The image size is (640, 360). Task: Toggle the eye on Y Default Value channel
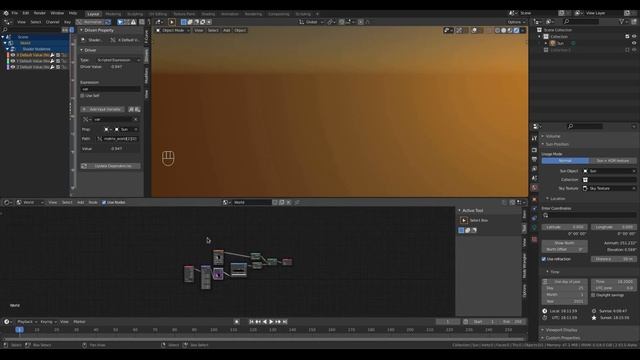[x=13, y=61]
